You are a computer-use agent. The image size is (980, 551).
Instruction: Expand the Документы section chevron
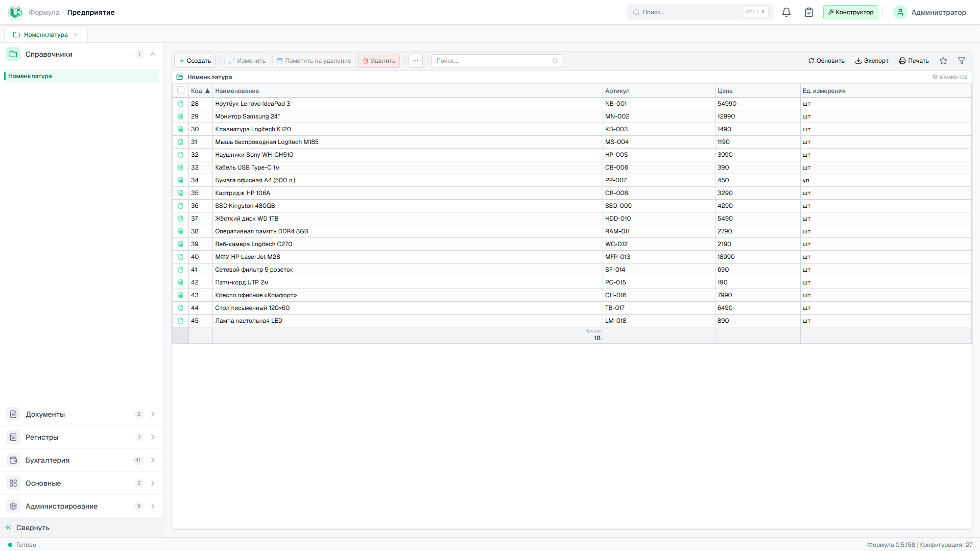pyautogui.click(x=153, y=414)
